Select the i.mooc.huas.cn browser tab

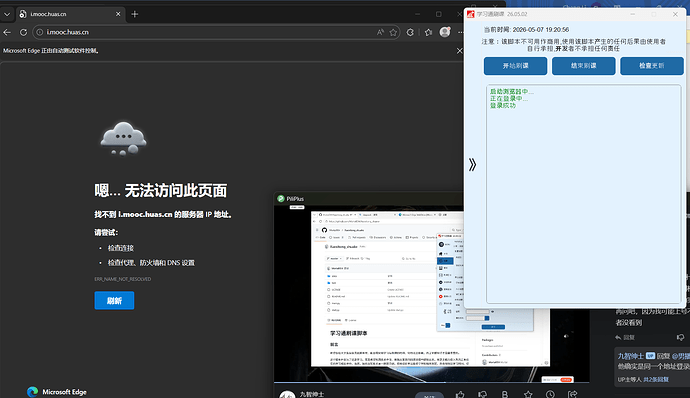click(x=70, y=14)
